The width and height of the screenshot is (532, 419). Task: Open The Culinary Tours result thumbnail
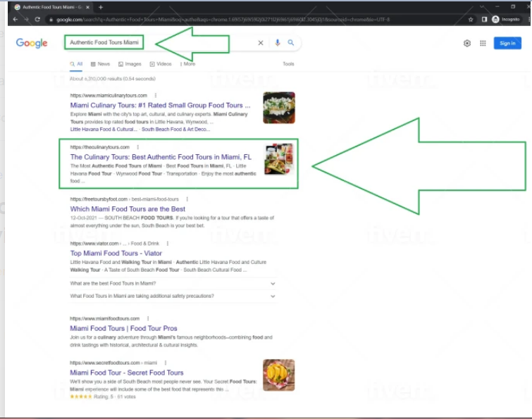point(279,159)
